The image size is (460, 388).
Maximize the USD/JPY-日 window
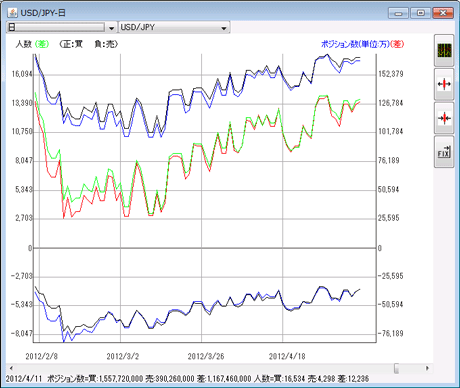point(420,13)
